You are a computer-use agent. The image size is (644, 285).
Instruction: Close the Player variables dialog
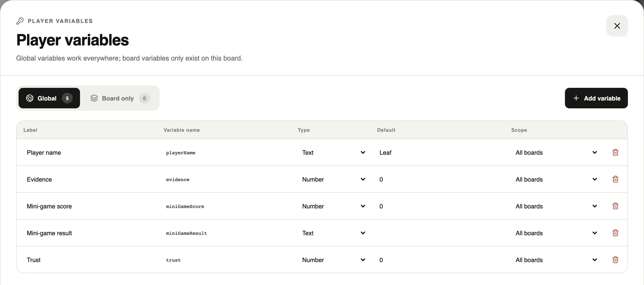click(x=617, y=26)
